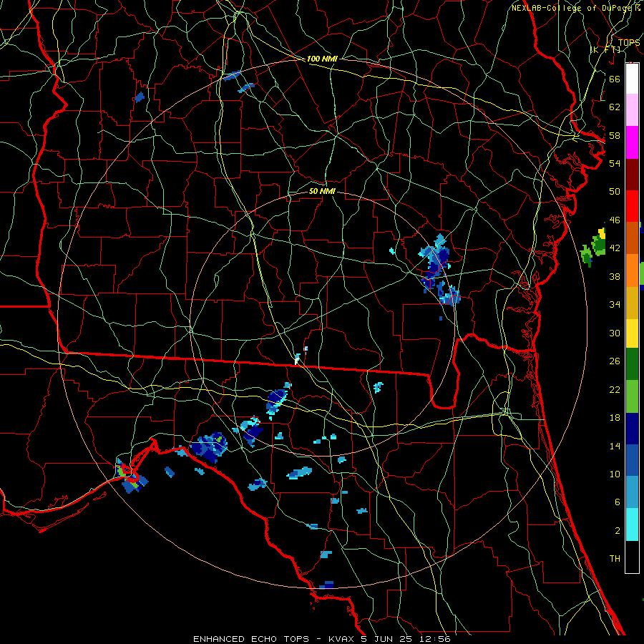Click the bright red legend swatch
Image resolution: width=644 pixels, height=644 pixels.
pyautogui.click(x=632, y=206)
